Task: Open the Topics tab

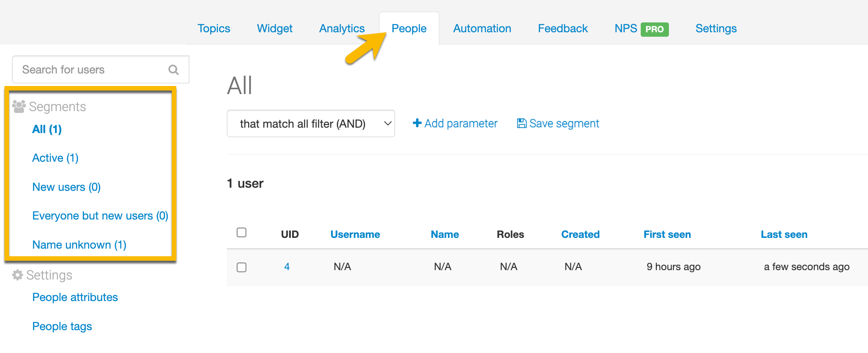Action: (x=214, y=29)
